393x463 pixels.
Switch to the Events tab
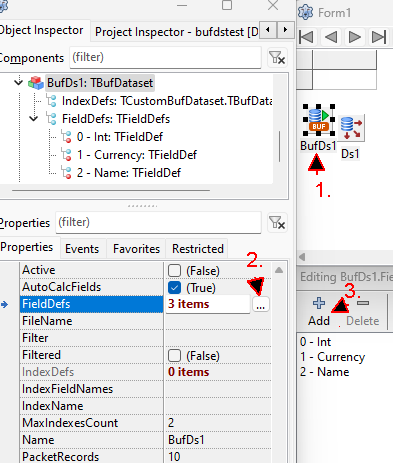coord(82,249)
